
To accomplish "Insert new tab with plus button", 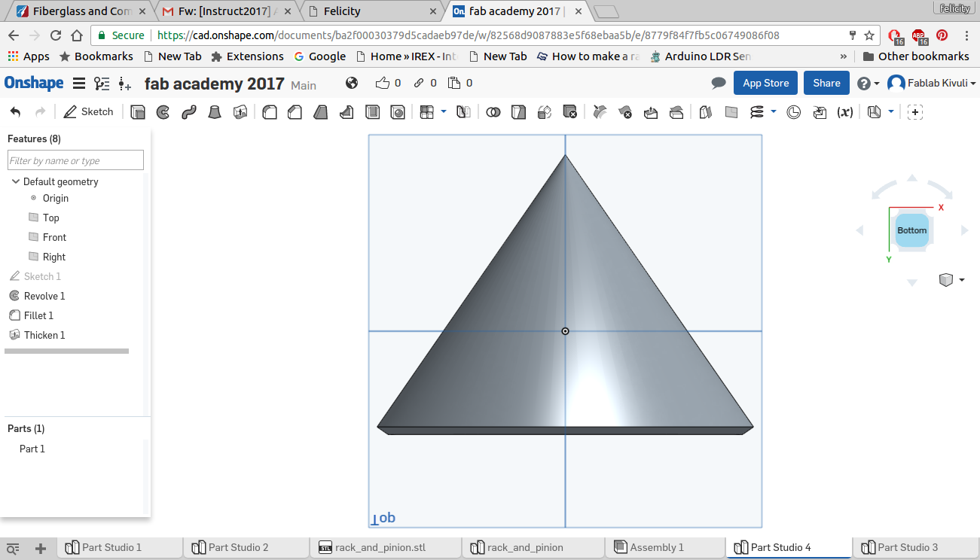I will tap(41, 549).
